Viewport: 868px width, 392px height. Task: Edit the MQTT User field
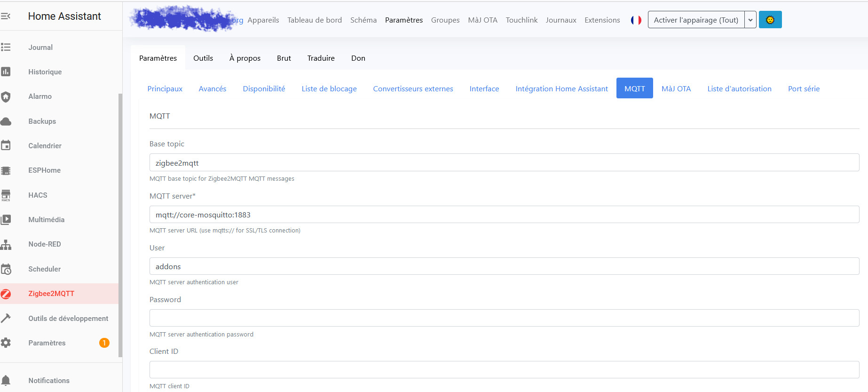pos(504,266)
